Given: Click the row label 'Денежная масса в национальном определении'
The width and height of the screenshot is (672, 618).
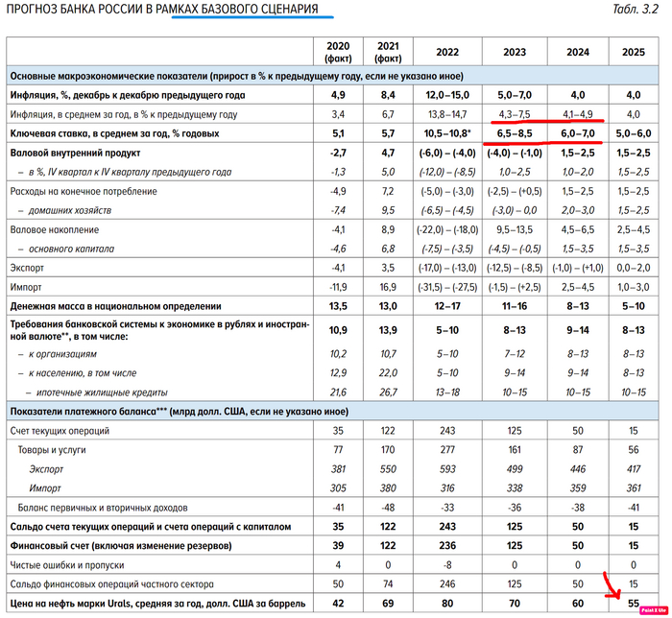Looking at the screenshot, I should 116,307.
